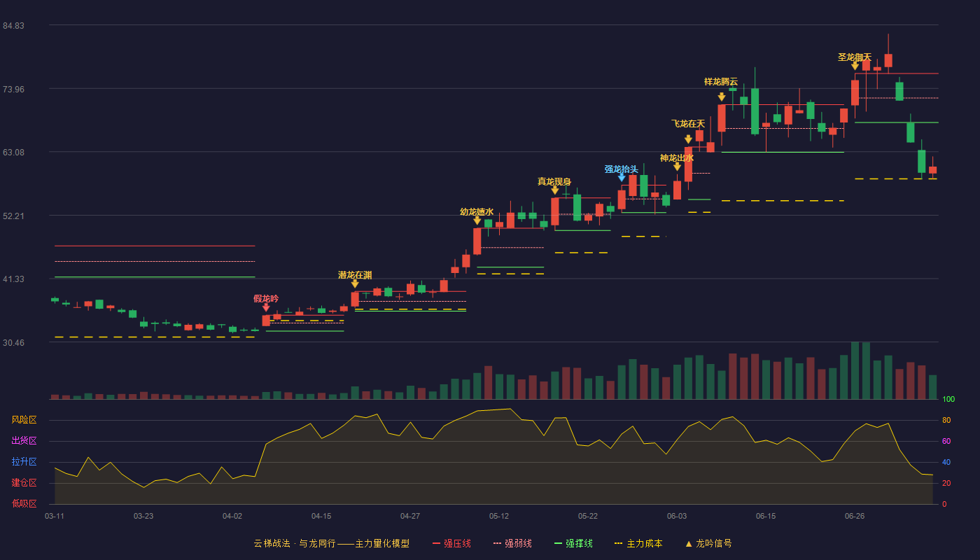Click the 05-22 date axis label
The image size is (980, 560).
[x=588, y=516]
